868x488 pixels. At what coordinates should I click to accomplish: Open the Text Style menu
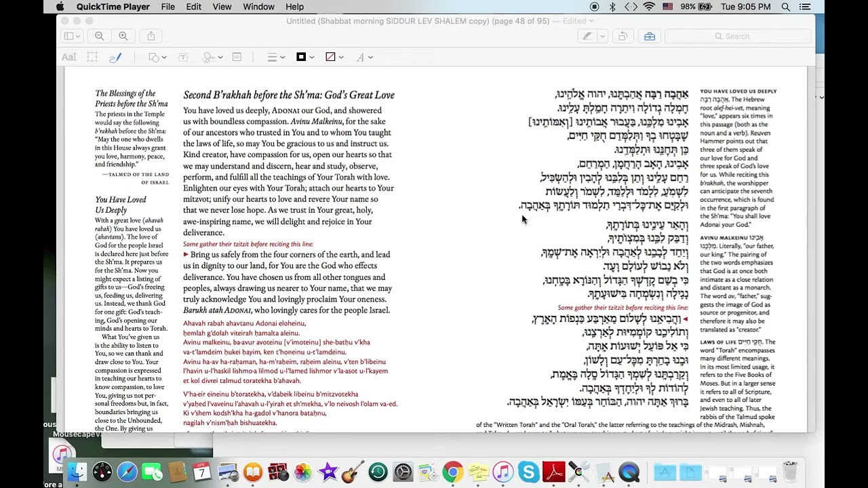(x=364, y=58)
